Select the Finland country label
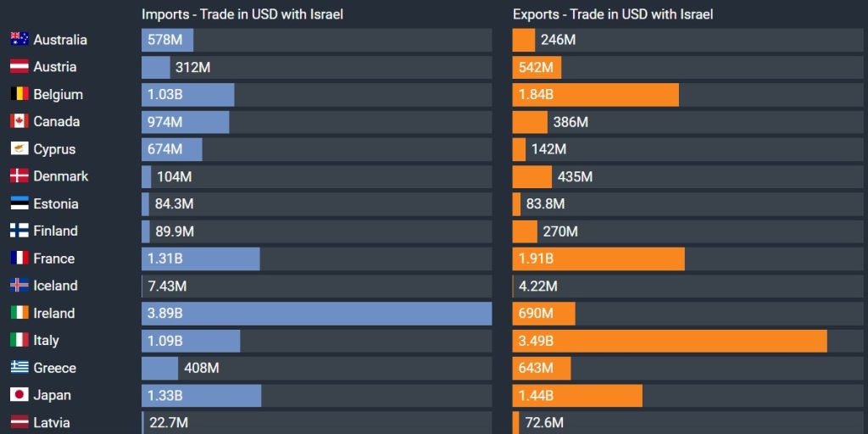This screenshot has width=868, height=434. tap(56, 231)
